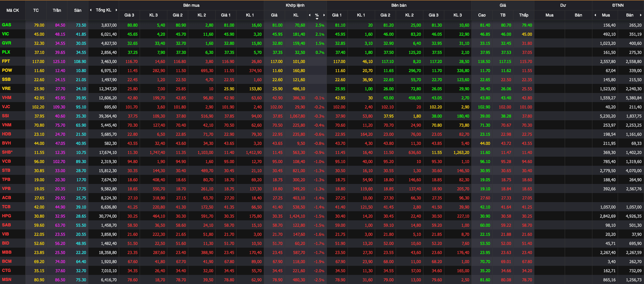This screenshot has width=644, height=284.
Task: Click the right arrow beside the % column header
Action: (324, 15)
